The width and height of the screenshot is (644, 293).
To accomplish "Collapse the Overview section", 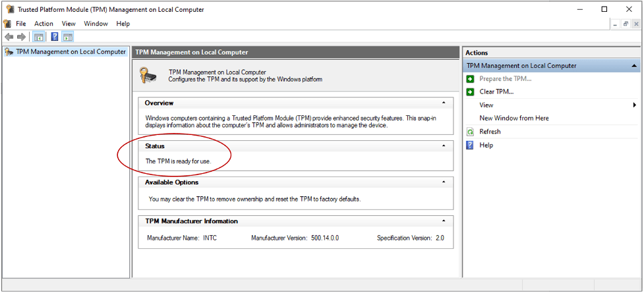I will [x=444, y=103].
